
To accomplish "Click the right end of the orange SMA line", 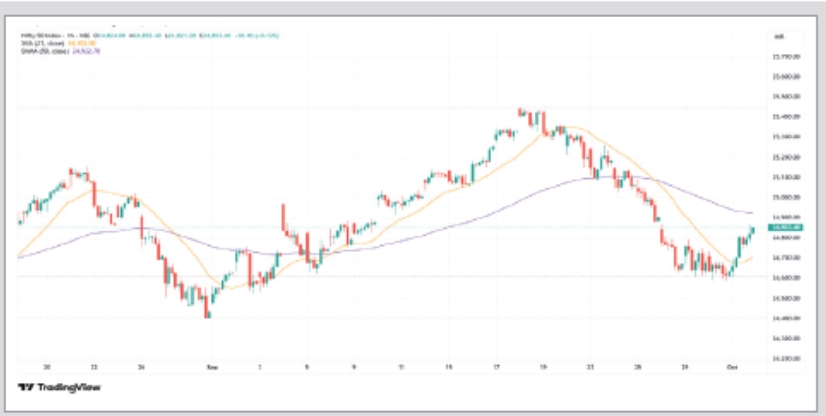I will tap(752, 257).
